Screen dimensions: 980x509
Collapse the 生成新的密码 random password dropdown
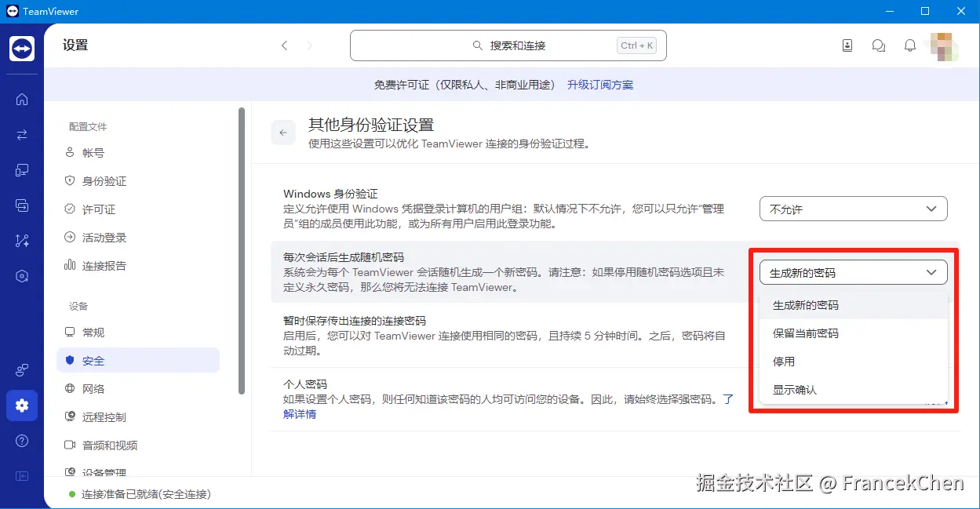coord(854,272)
